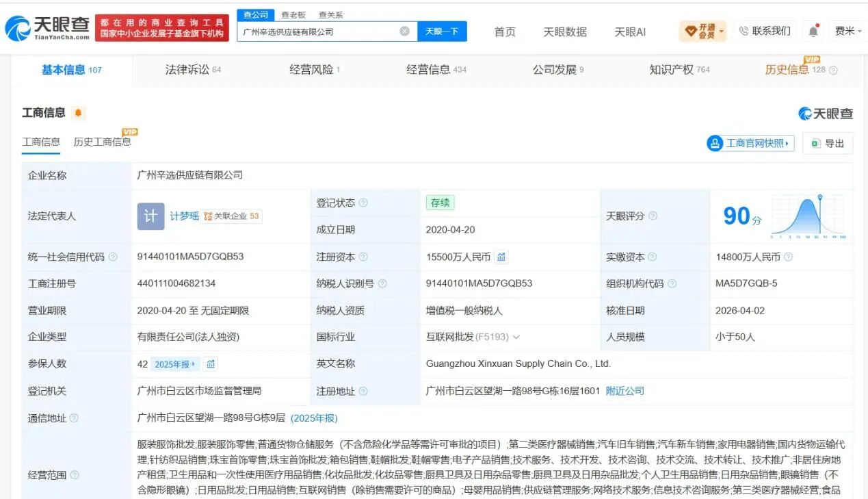The height and width of the screenshot is (499, 868).
Task: Open the 附近公司 link
Action: (x=625, y=391)
